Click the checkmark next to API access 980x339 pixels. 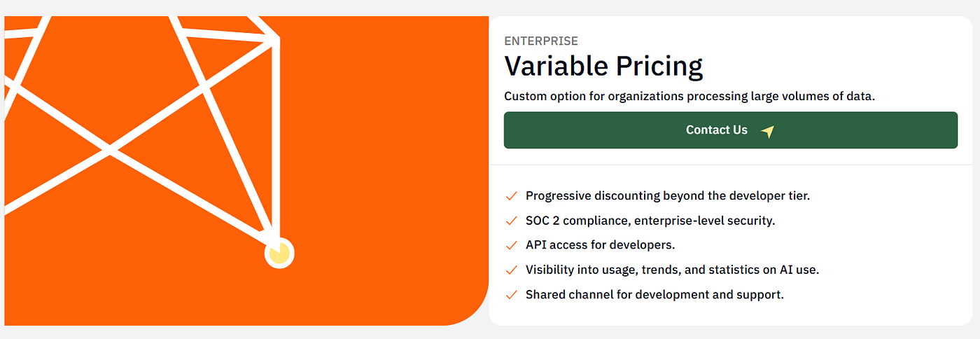coord(511,245)
